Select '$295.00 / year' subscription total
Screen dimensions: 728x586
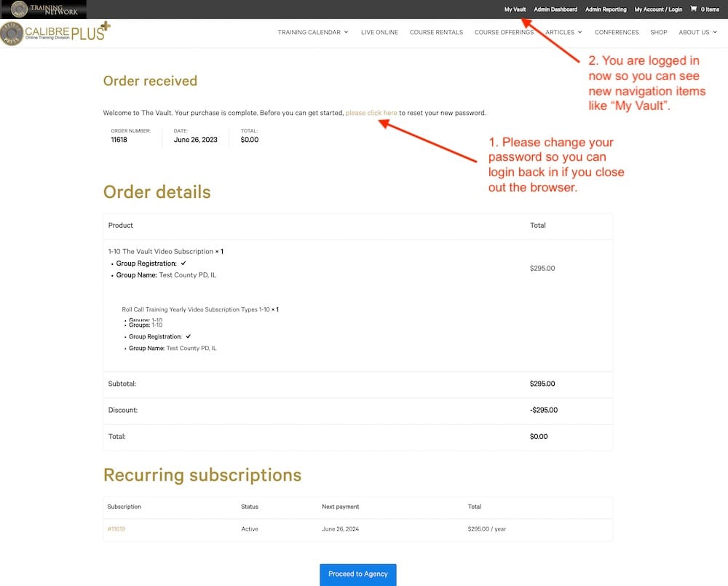point(486,529)
